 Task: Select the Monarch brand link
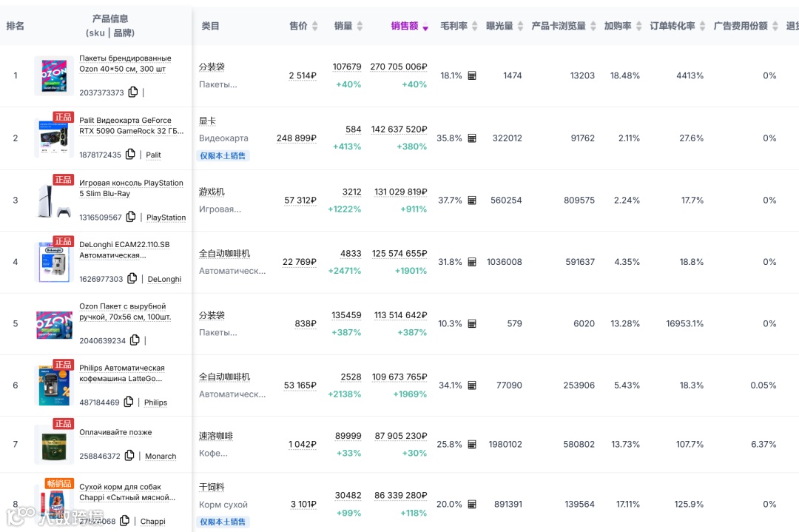click(161, 456)
